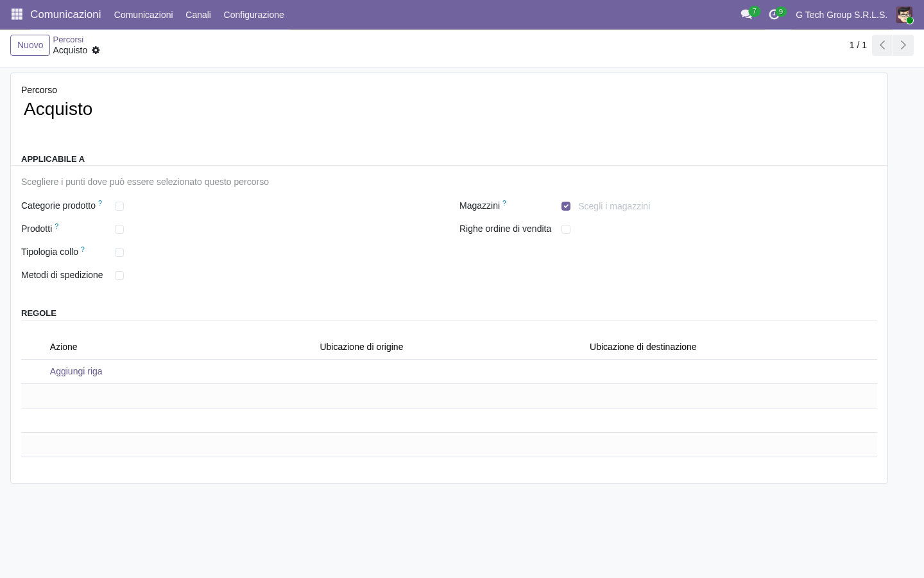Image resolution: width=924 pixels, height=578 pixels.
Task: Click the Comunicazioni app title
Action: tap(65, 14)
